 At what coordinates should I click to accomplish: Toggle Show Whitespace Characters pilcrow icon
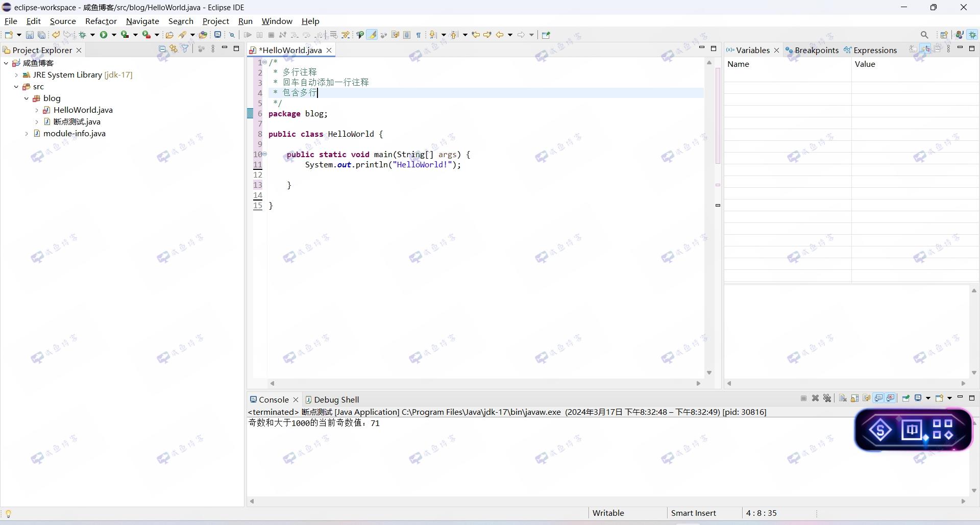coord(419,35)
